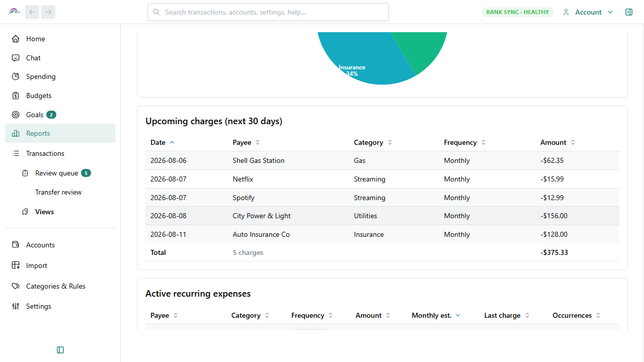Screen dimensions: 644x362
Task: Click the Review queue clipboard icon
Action: [x=25, y=173]
